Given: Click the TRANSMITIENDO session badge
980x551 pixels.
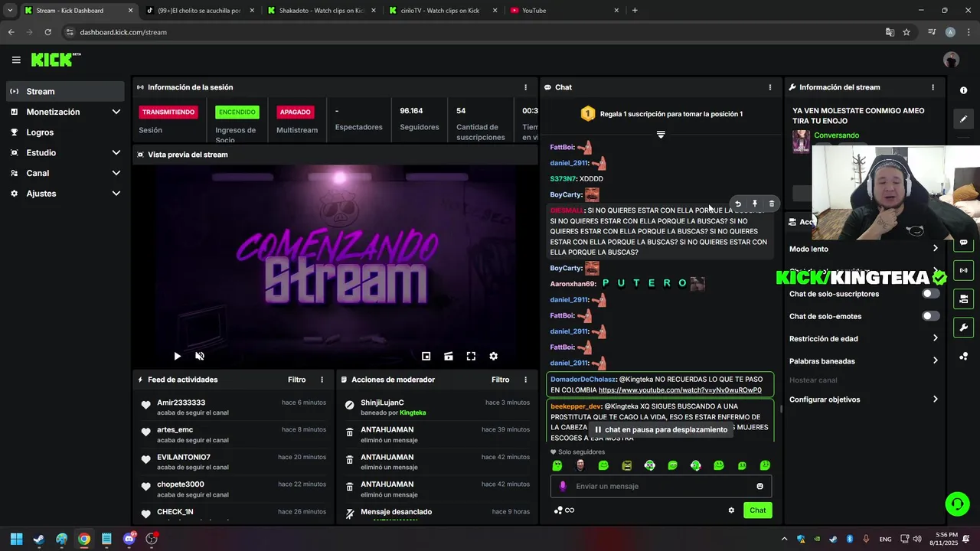Looking at the screenshot, I should (168, 112).
